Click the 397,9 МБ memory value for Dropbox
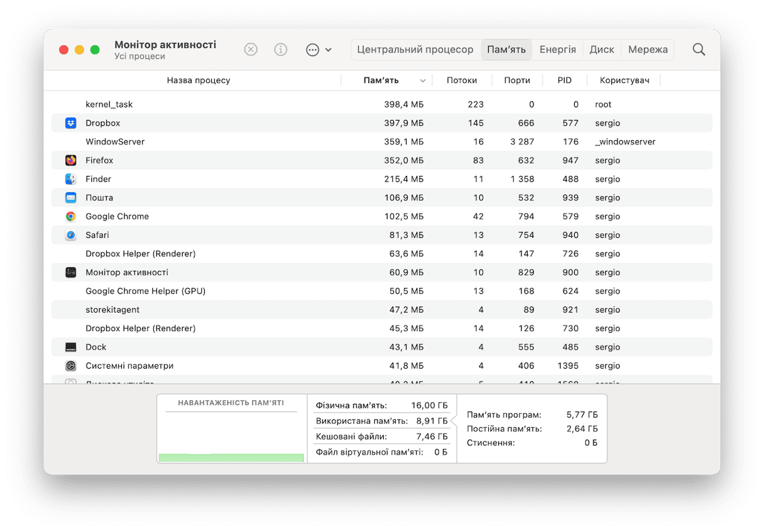764x532 pixels. click(404, 123)
